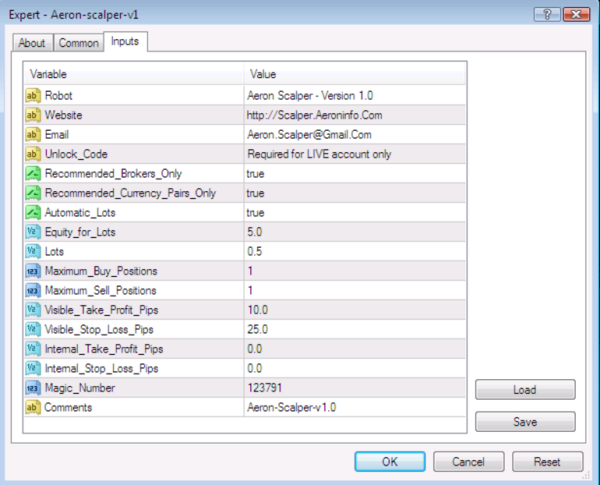This screenshot has height=485, width=600.
Task: Click the double-type icon beside Visible_Stop_Loss_Pips
Action: pos(33,330)
